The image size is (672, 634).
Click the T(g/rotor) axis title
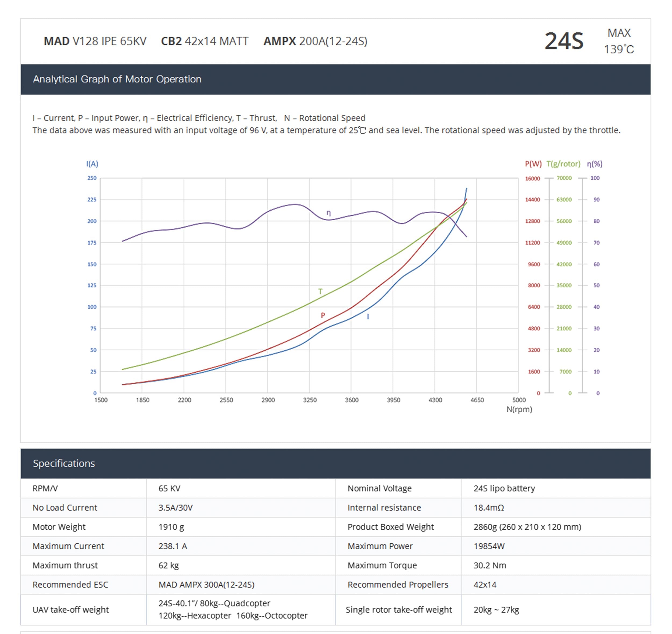[563, 164]
